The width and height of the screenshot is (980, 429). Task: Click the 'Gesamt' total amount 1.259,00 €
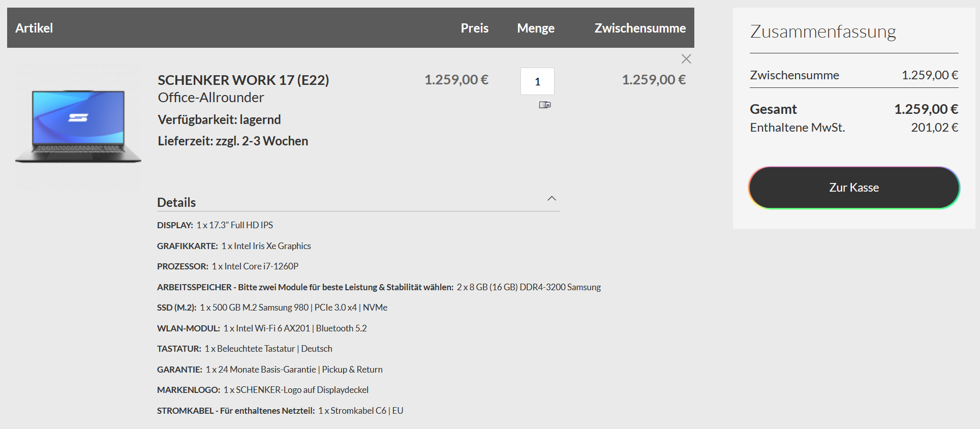coord(926,108)
